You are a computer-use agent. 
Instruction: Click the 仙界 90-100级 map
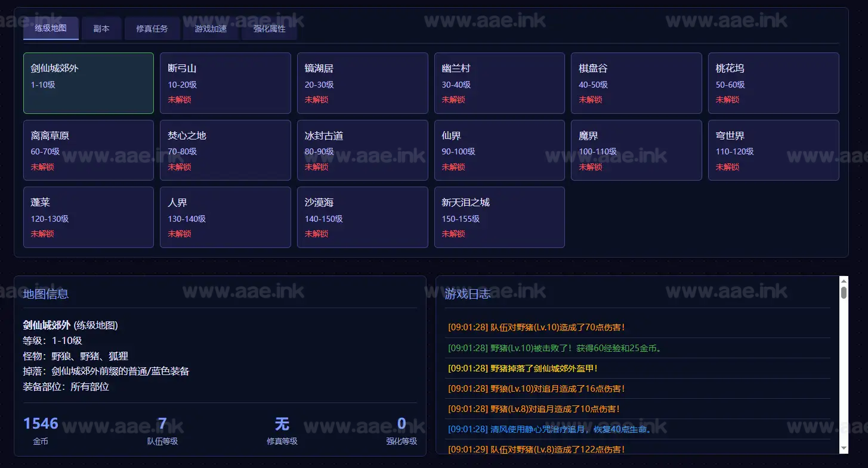click(499, 150)
